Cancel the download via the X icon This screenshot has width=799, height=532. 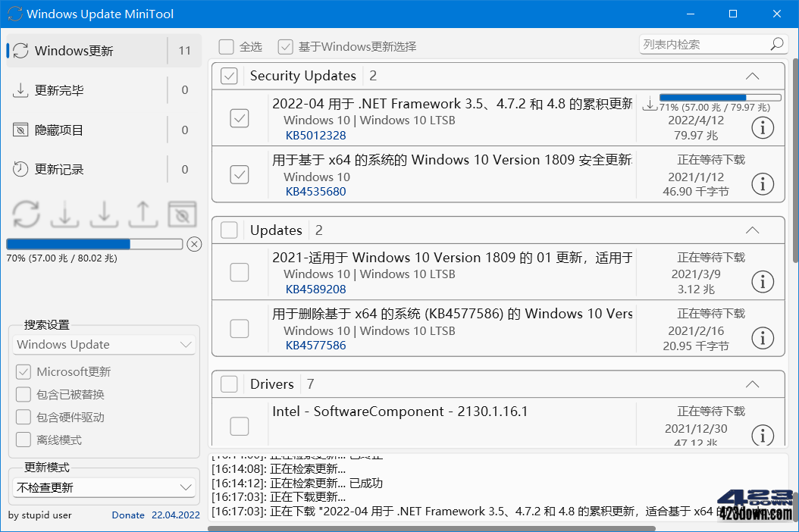195,244
